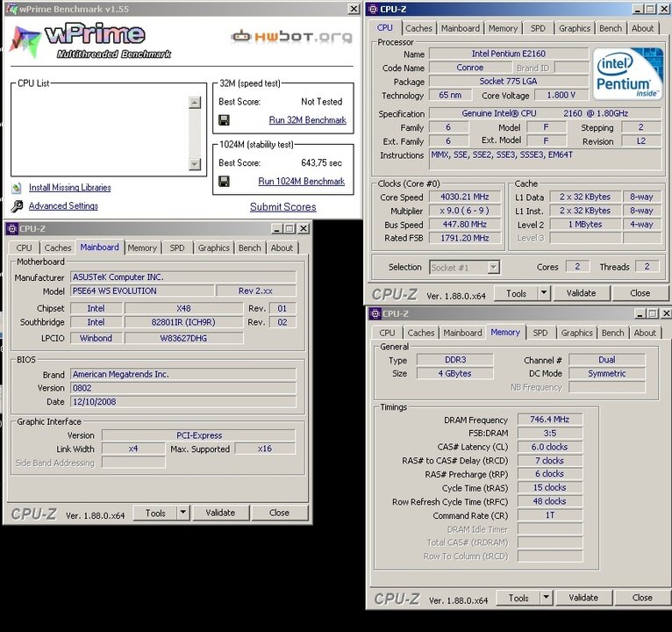Click Validate in CPU-Z Memory window
672x632 pixels.
583,597
